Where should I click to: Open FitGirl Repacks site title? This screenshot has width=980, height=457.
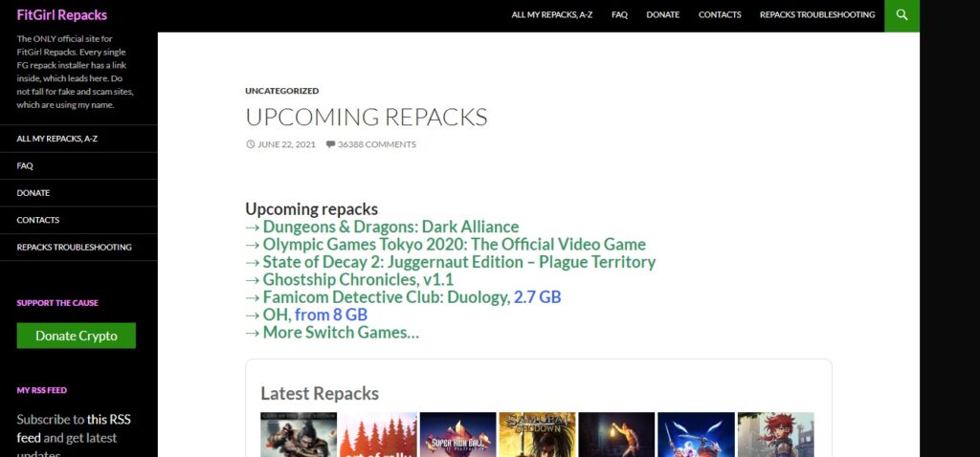tap(62, 14)
